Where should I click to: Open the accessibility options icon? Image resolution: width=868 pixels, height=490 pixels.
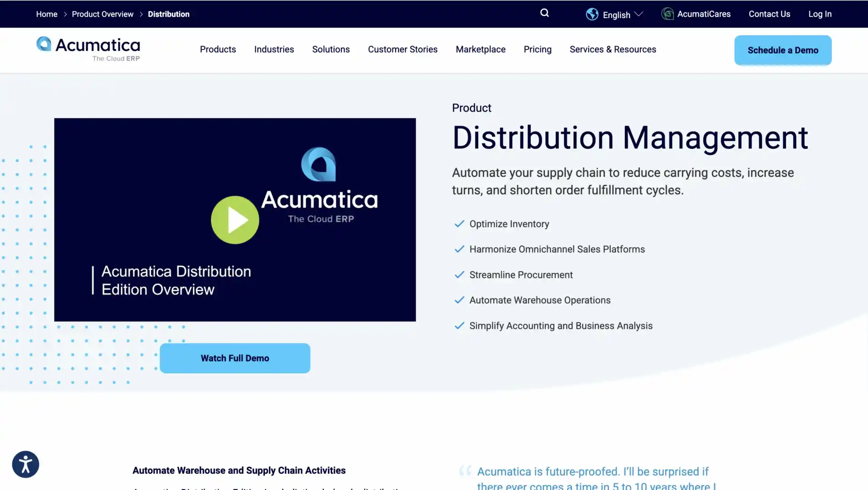(25, 464)
